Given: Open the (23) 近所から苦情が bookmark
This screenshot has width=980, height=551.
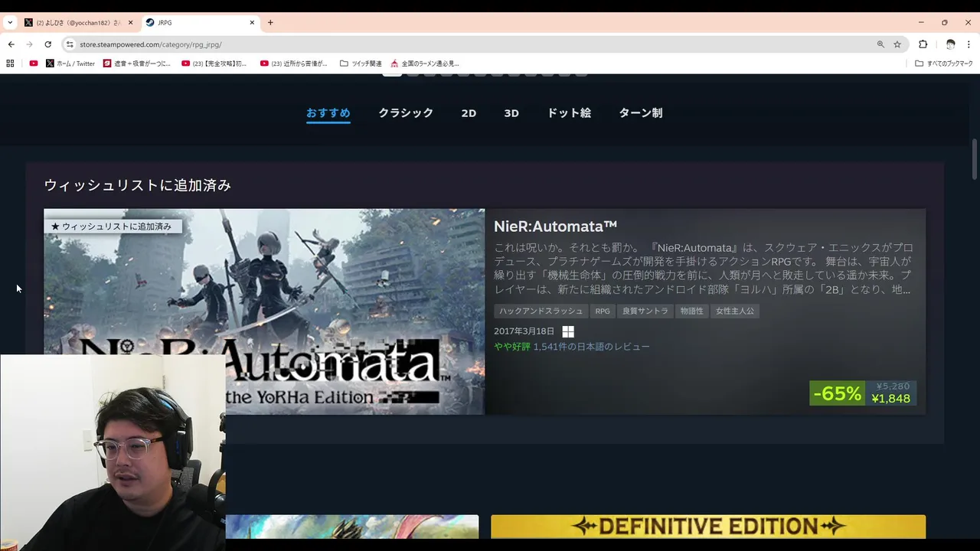Looking at the screenshot, I should pyautogui.click(x=294, y=64).
